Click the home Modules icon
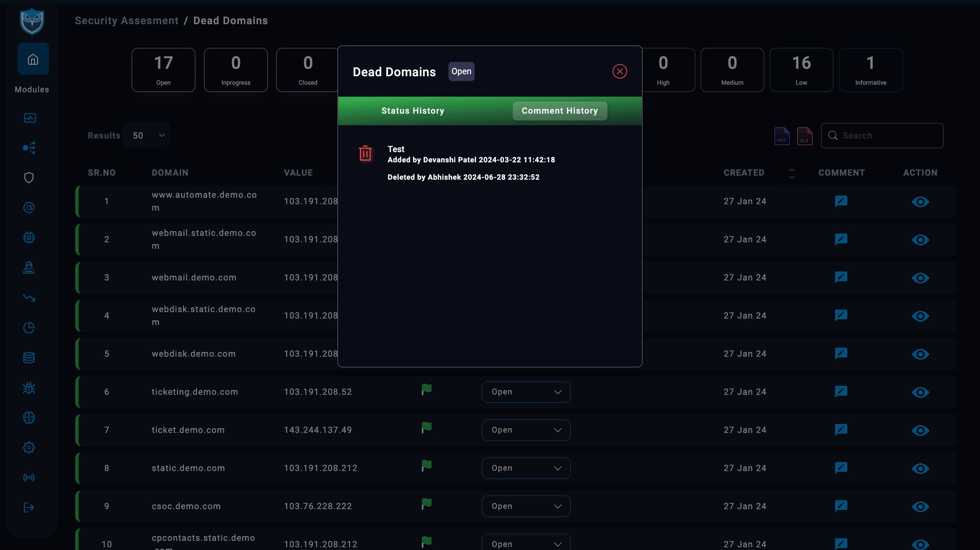Image resolution: width=980 pixels, height=550 pixels. coord(33,59)
